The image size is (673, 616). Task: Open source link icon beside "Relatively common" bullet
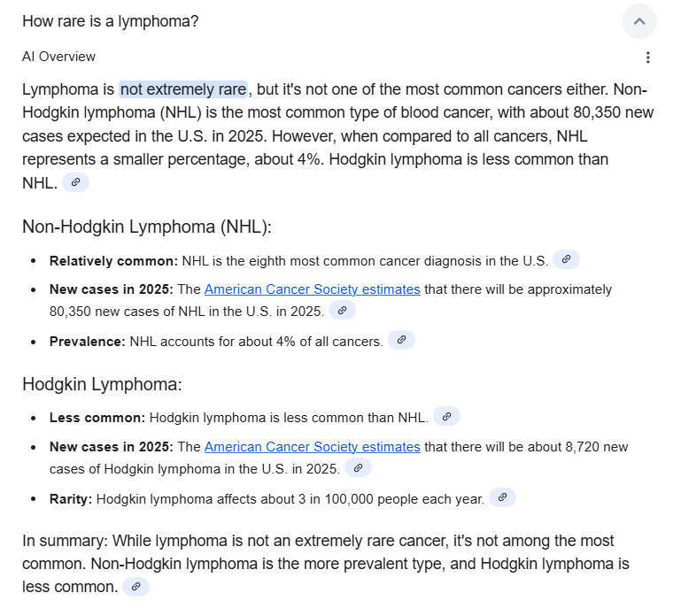point(566,259)
